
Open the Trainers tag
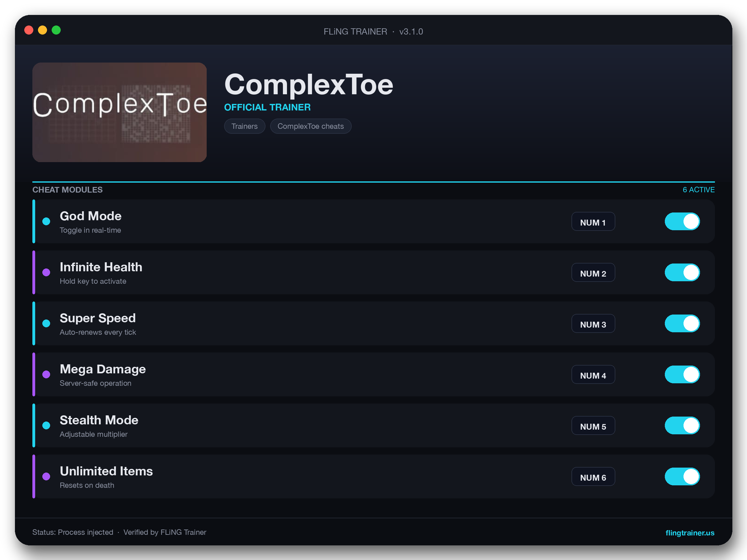point(245,126)
